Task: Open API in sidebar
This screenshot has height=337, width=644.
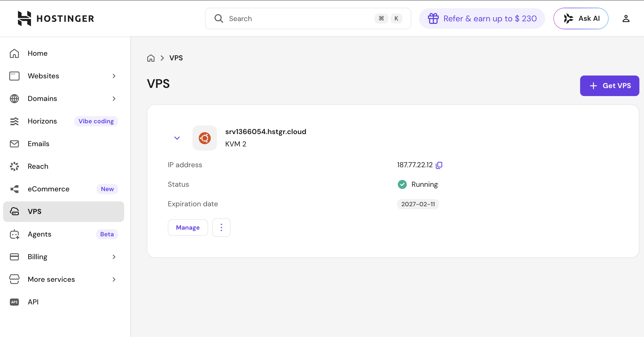Action: tap(64, 302)
